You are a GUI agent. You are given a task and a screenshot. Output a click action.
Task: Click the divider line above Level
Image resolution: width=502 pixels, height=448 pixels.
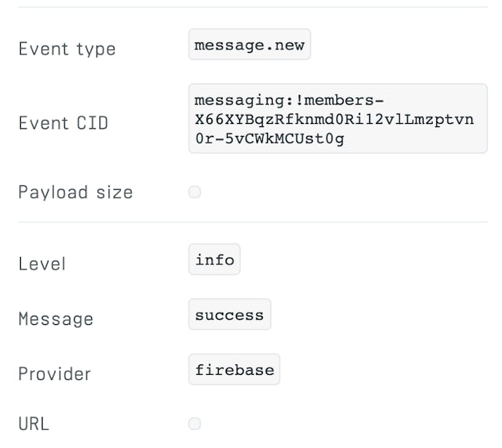point(252,222)
